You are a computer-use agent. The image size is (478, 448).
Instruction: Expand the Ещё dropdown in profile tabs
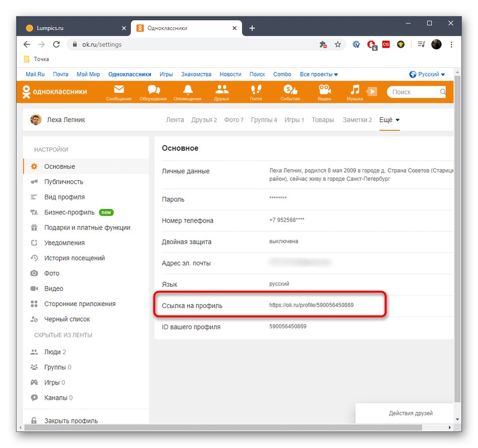(389, 120)
